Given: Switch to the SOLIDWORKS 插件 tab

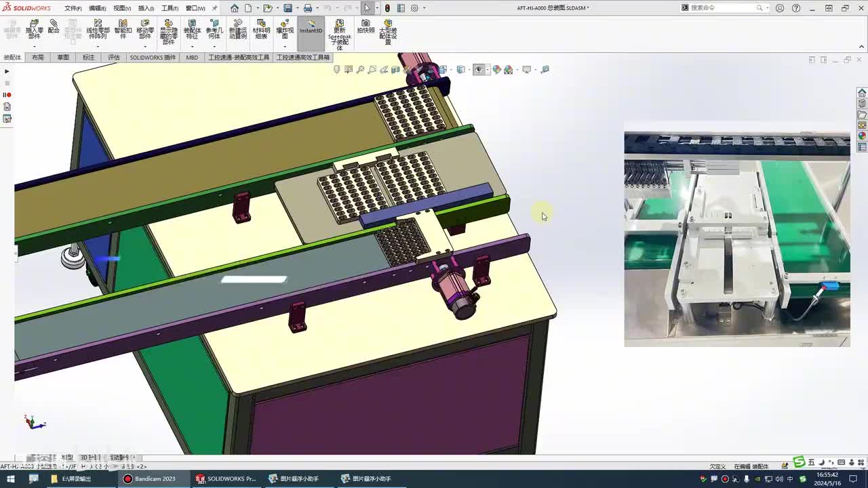Looking at the screenshot, I should coord(153,58).
